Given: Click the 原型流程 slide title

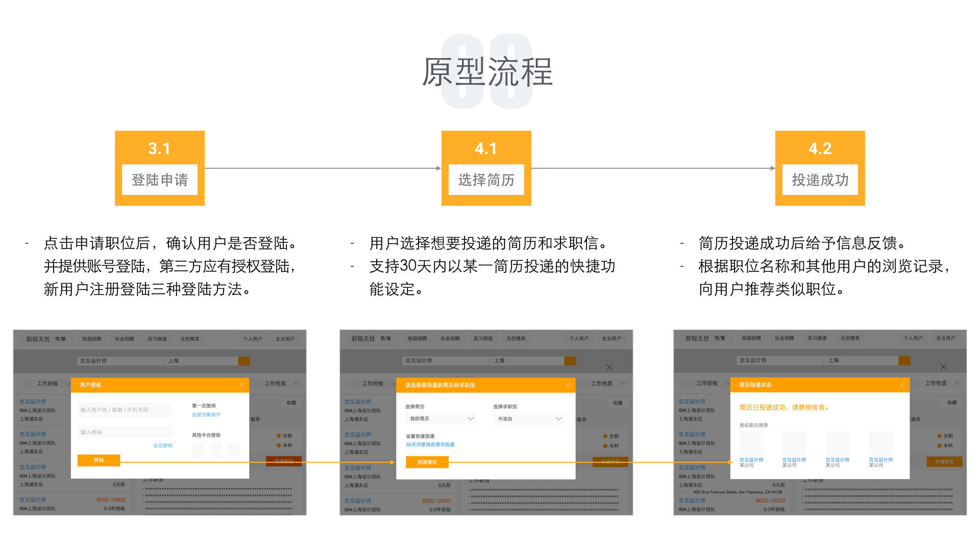Looking at the screenshot, I should [x=487, y=72].
